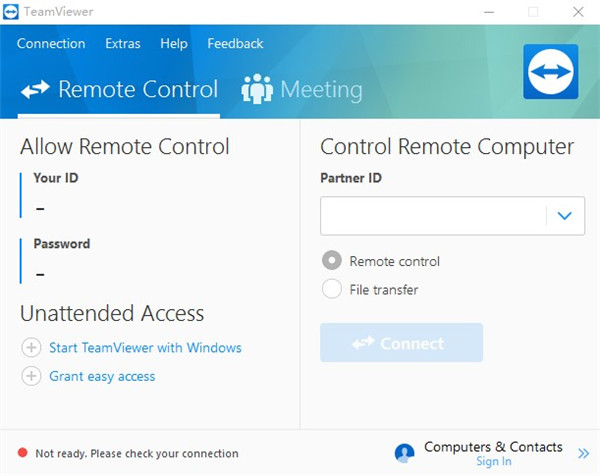The height and width of the screenshot is (476, 600).
Task: Open the Partner ID dropdown arrow
Action: click(x=565, y=215)
